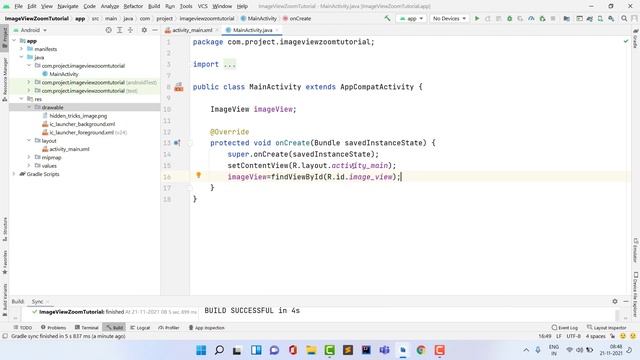Toggle the Project side tab
The height and width of the screenshot is (360, 640).
(4, 38)
